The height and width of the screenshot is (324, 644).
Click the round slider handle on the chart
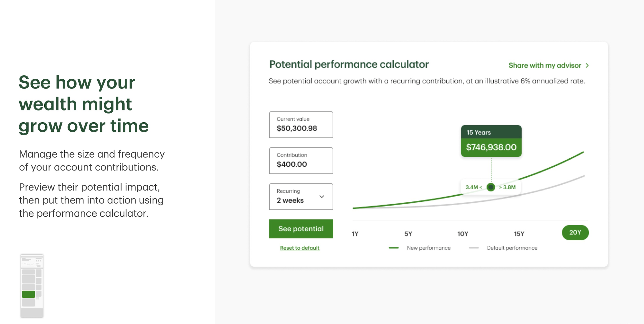pos(491,187)
